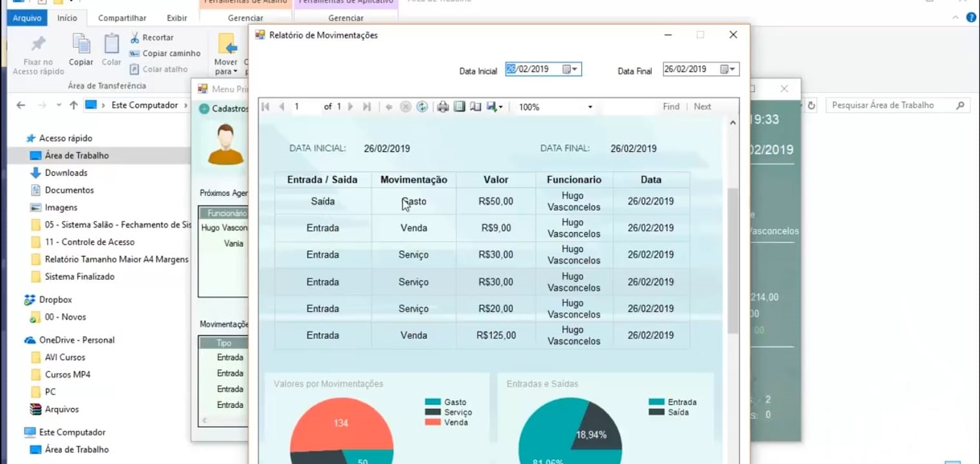This screenshot has height=464, width=980.
Task: Click the Copiar ribbon icon
Action: (81, 44)
